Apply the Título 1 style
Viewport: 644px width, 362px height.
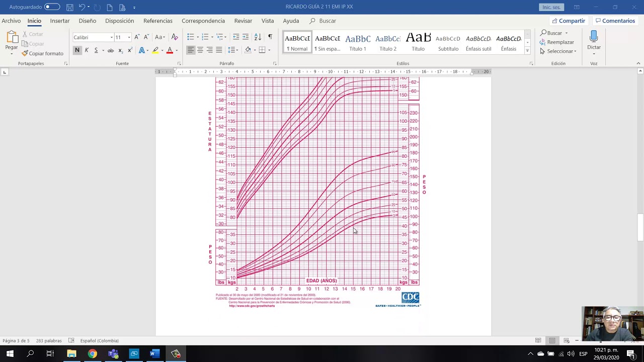(x=358, y=42)
